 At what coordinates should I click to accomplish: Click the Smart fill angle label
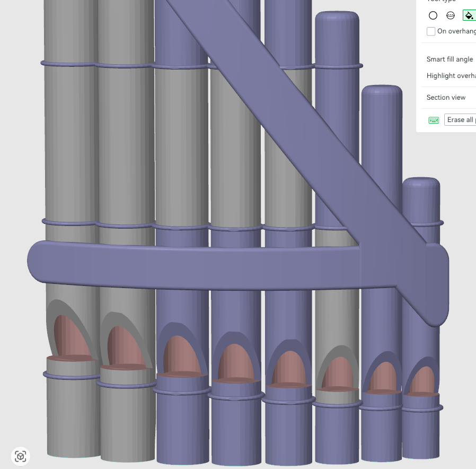tap(449, 59)
